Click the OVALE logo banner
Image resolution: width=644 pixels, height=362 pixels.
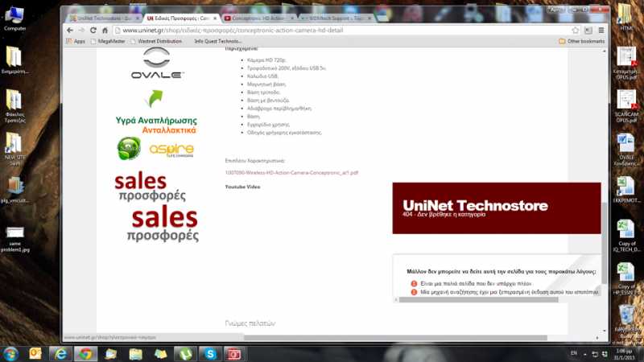157,63
